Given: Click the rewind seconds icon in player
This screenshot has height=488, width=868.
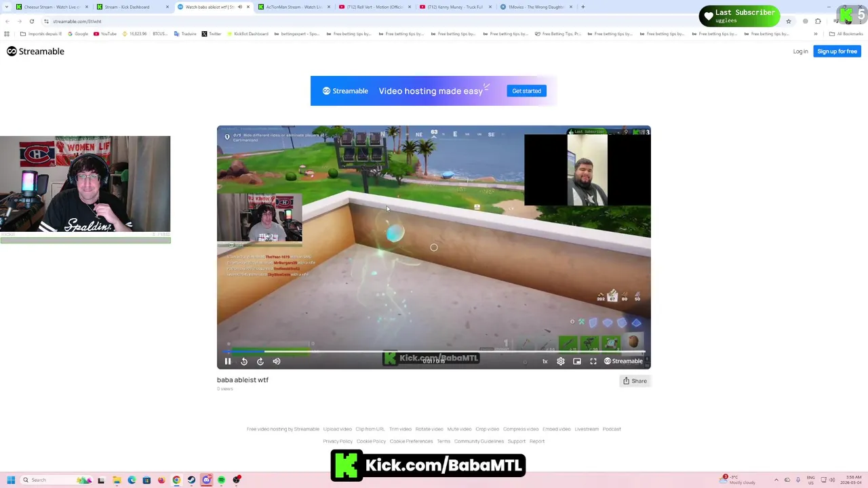Looking at the screenshot, I should coord(244,361).
